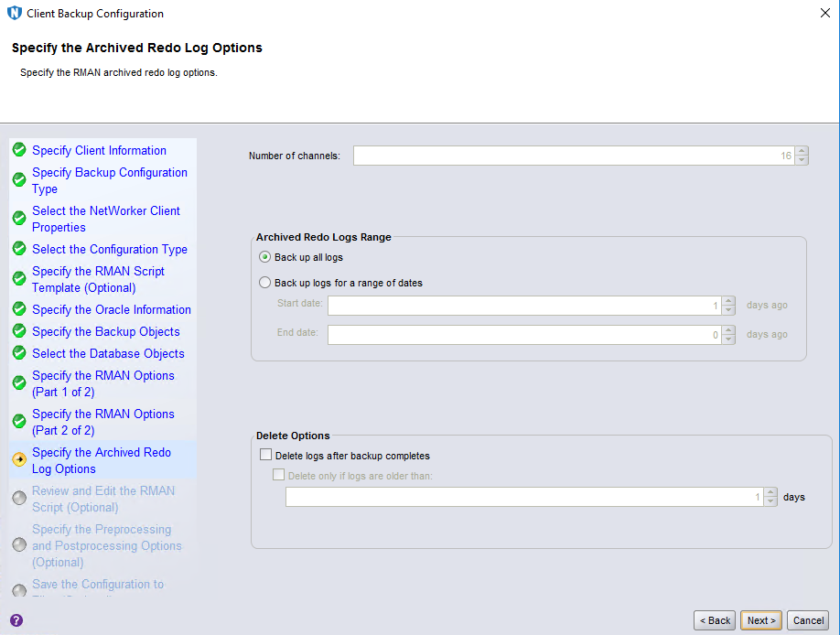Go to Specify the RMAN Options Part 1 step
The width and height of the screenshot is (840, 635).
click(x=102, y=383)
